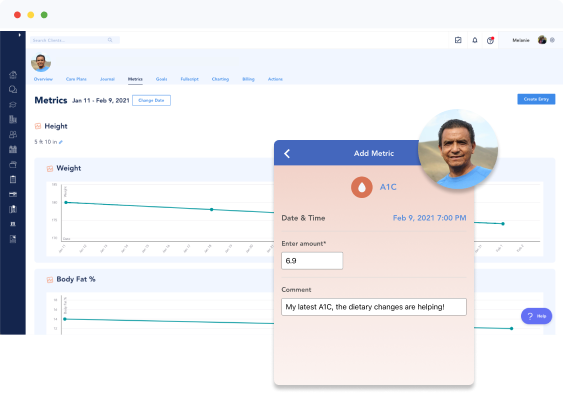Viewport: 563px width, 393px height.
Task: Click the Search Clients field
Action: [75, 40]
